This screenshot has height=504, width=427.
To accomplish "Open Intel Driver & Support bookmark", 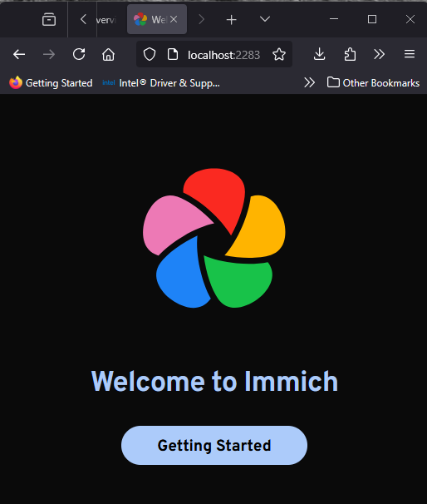I will (161, 83).
